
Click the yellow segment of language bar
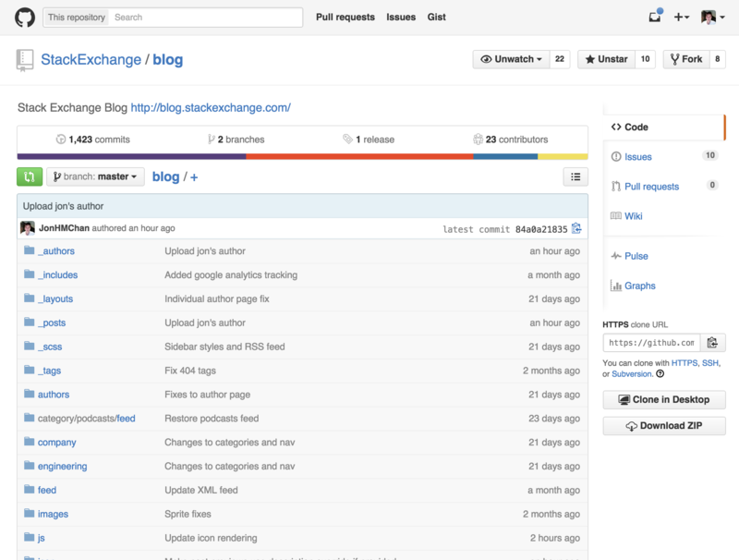tap(563, 156)
